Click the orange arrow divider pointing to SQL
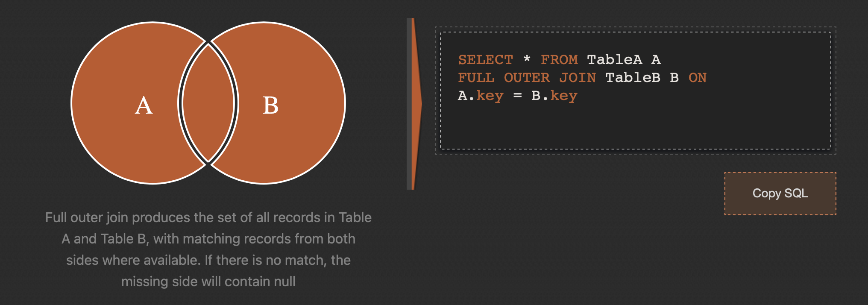Viewport: 868px width, 305px height. [x=414, y=103]
